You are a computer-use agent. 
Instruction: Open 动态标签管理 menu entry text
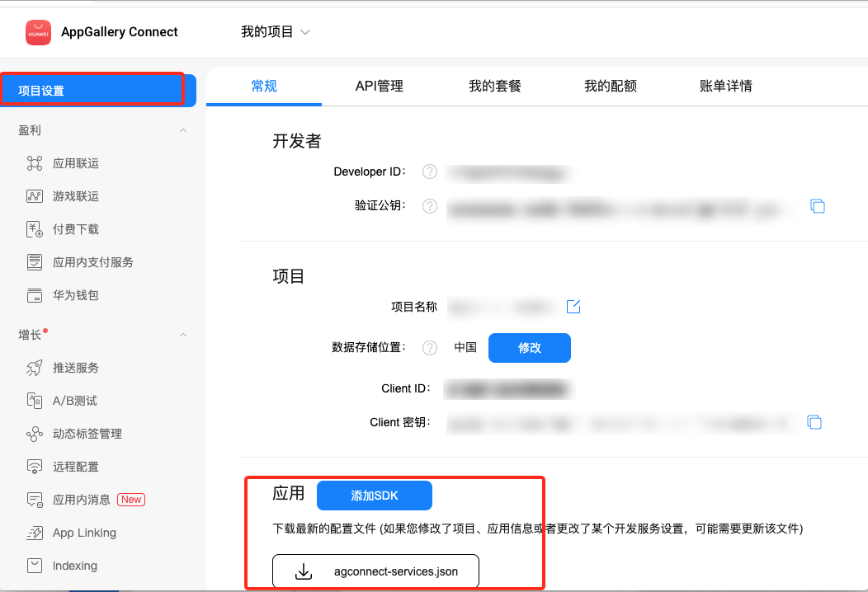point(87,434)
